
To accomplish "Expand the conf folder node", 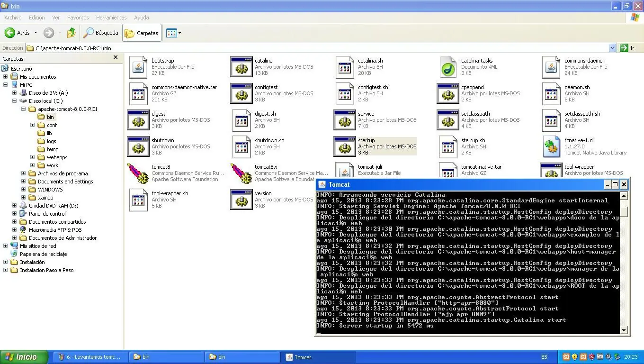I will [32, 125].
